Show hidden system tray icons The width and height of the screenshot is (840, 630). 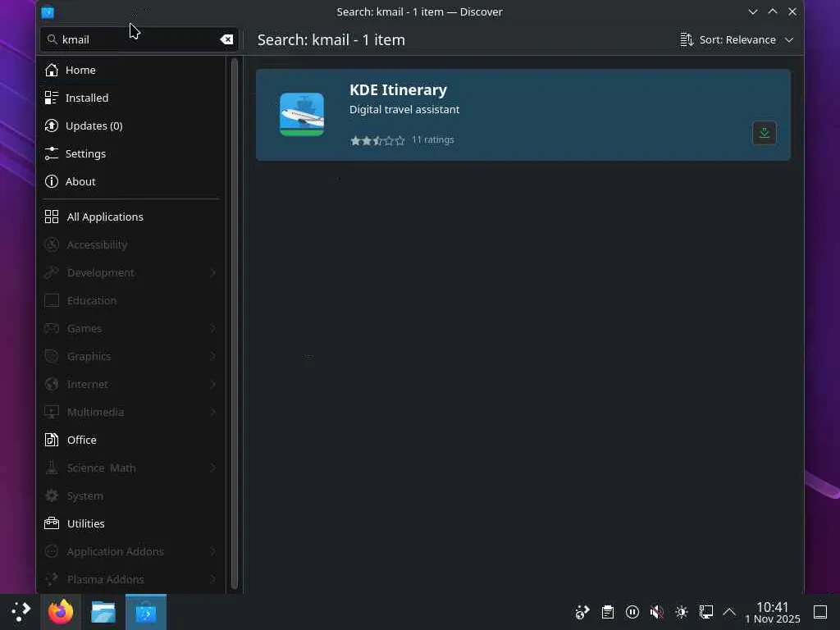[729, 612]
